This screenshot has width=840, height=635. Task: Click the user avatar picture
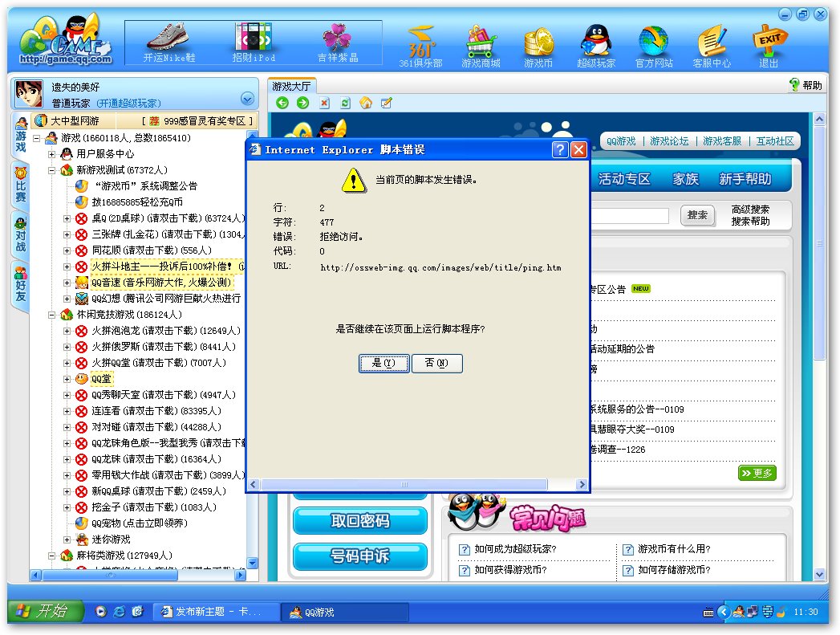29,94
